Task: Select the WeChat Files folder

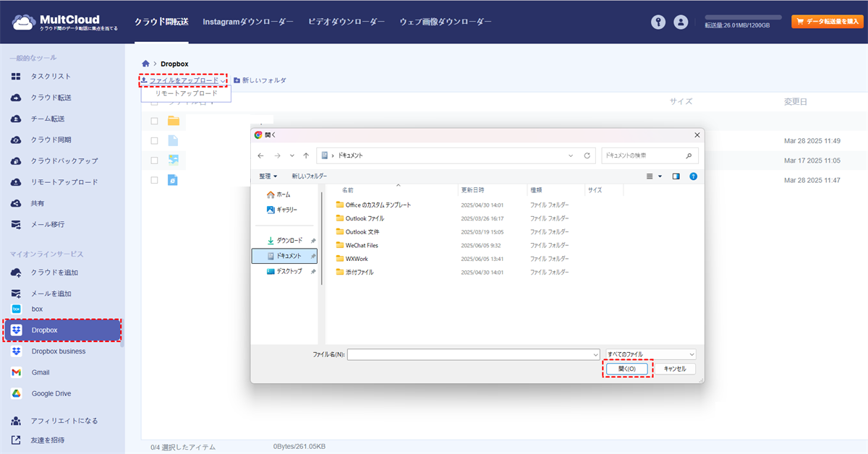Action: [x=357, y=245]
